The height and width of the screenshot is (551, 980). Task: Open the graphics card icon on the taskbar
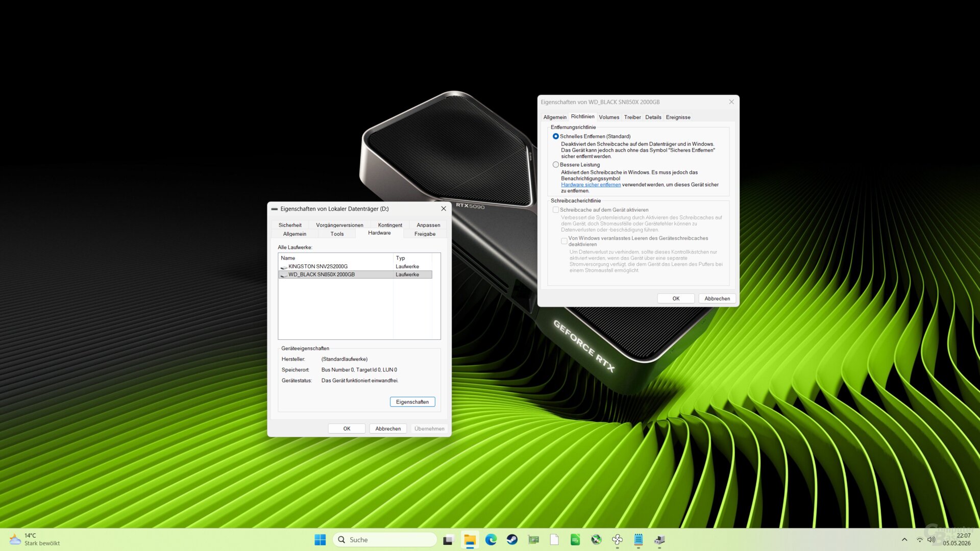(533, 540)
